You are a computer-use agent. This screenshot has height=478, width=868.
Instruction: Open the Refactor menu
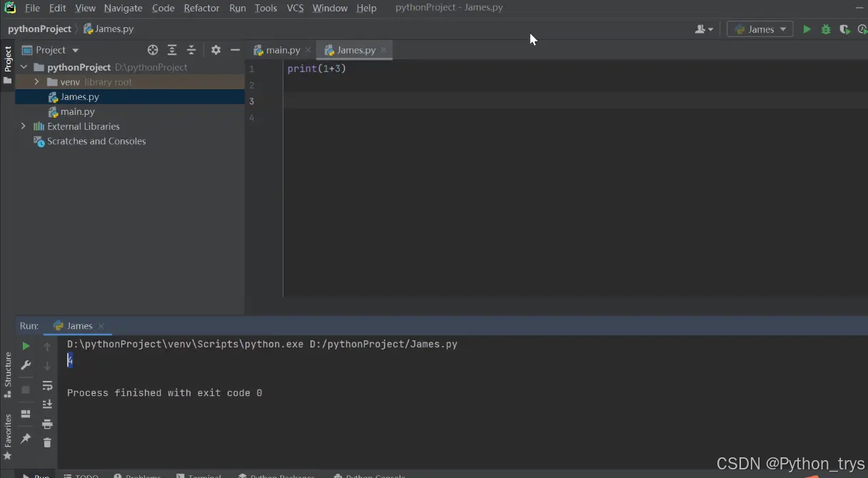tap(201, 8)
